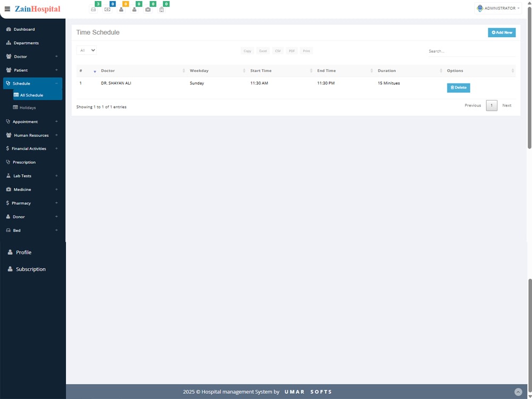Open the Profile sidebar link

(23, 252)
